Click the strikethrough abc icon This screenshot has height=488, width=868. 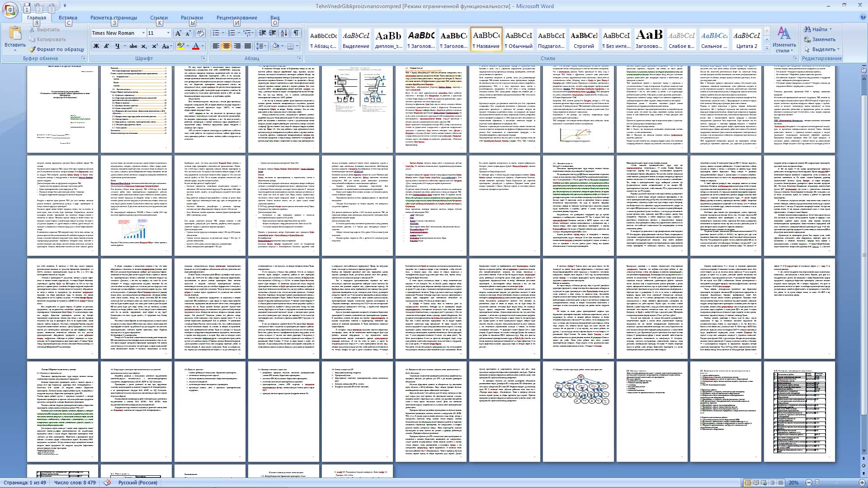tap(133, 46)
